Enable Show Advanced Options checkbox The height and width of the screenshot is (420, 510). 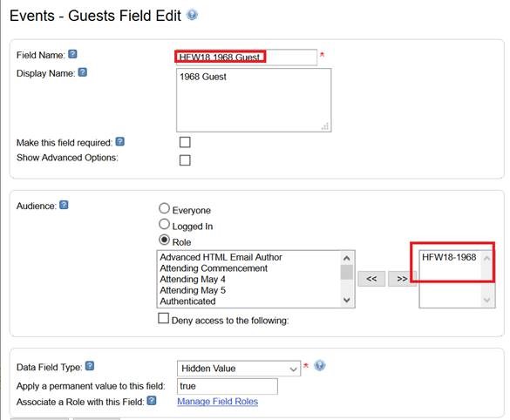click(x=185, y=160)
